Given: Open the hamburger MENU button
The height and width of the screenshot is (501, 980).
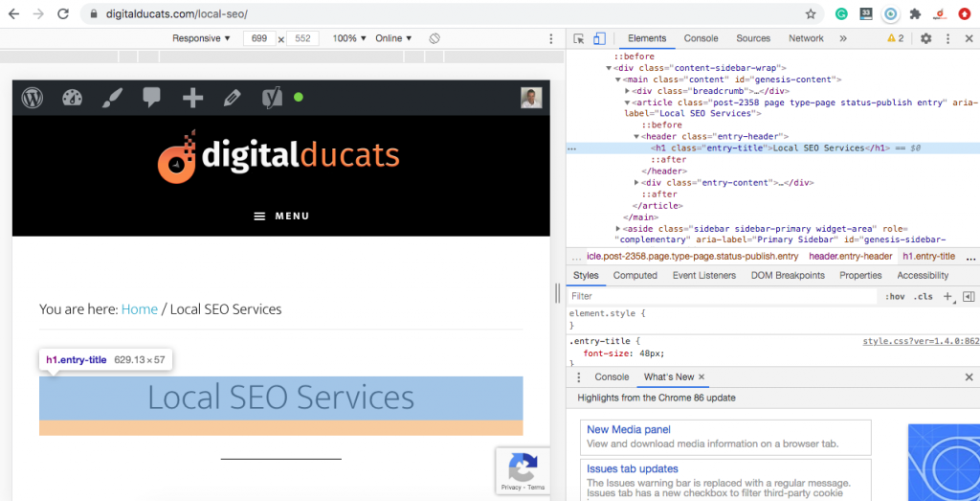Looking at the screenshot, I should pos(281,216).
